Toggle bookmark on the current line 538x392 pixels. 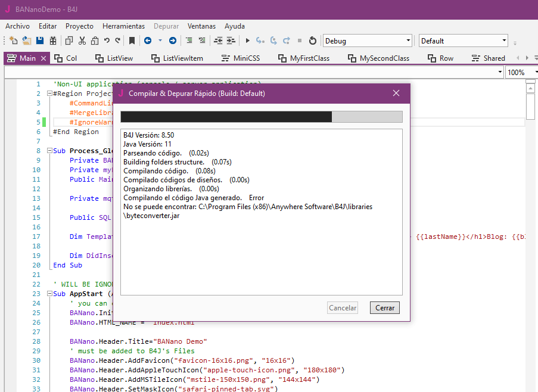[x=132, y=41]
